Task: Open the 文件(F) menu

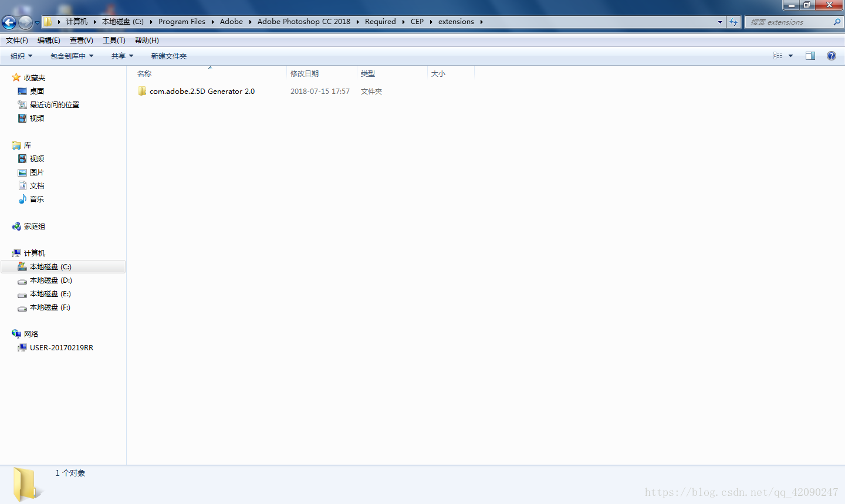Action: tap(17, 40)
